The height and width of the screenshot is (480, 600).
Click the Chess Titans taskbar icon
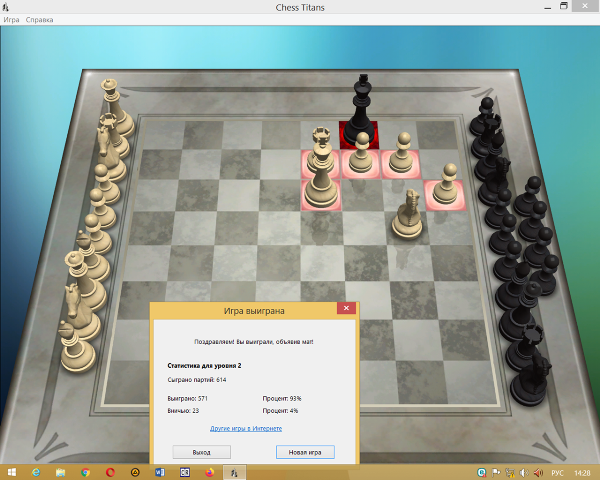[x=234, y=471]
